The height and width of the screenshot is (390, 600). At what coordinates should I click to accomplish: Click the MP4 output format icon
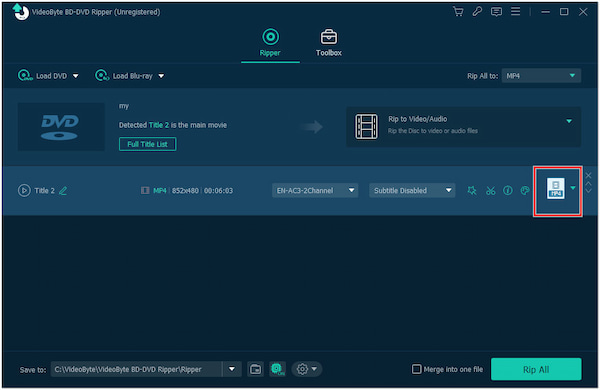[555, 188]
